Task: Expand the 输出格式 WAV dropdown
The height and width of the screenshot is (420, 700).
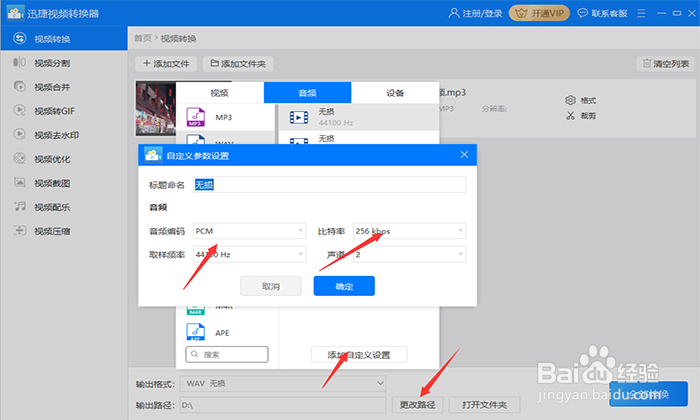Action: click(x=283, y=383)
